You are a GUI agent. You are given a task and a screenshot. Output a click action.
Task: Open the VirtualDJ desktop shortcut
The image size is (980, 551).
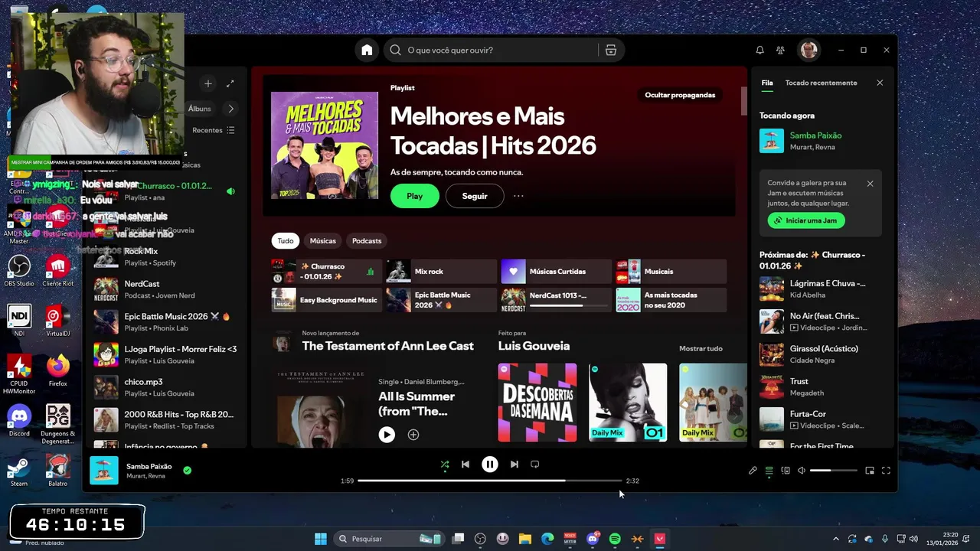click(57, 321)
